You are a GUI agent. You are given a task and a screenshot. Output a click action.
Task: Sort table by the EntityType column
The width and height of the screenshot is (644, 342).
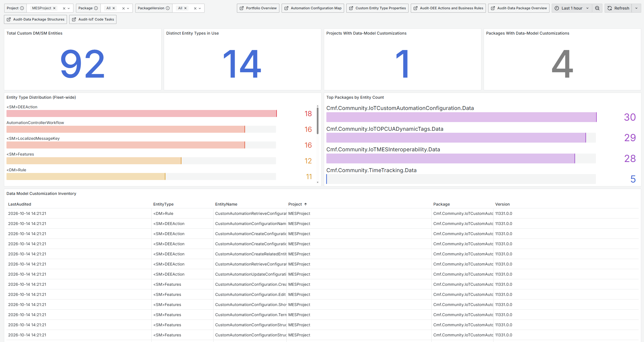[163, 204]
